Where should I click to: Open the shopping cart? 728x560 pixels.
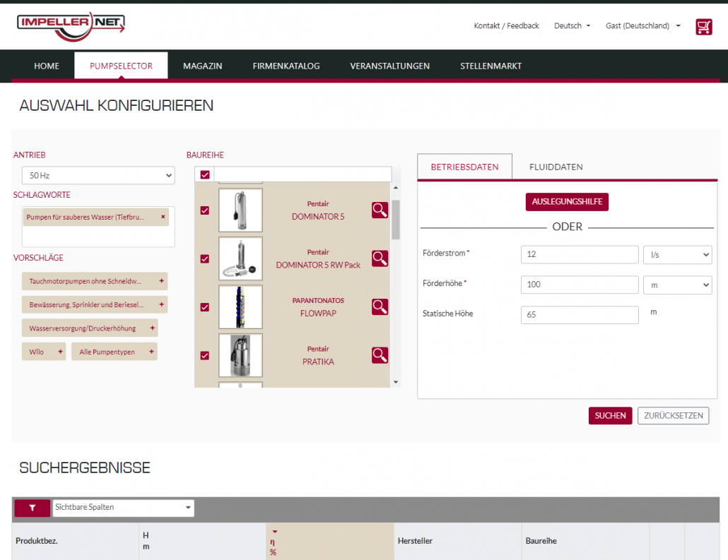(x=703, y=26)
